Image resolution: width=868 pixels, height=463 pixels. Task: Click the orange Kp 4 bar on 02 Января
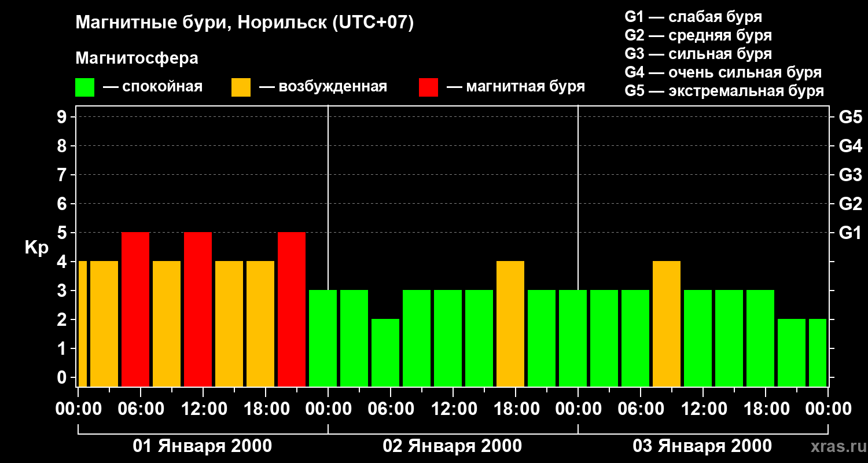(510, 324)
